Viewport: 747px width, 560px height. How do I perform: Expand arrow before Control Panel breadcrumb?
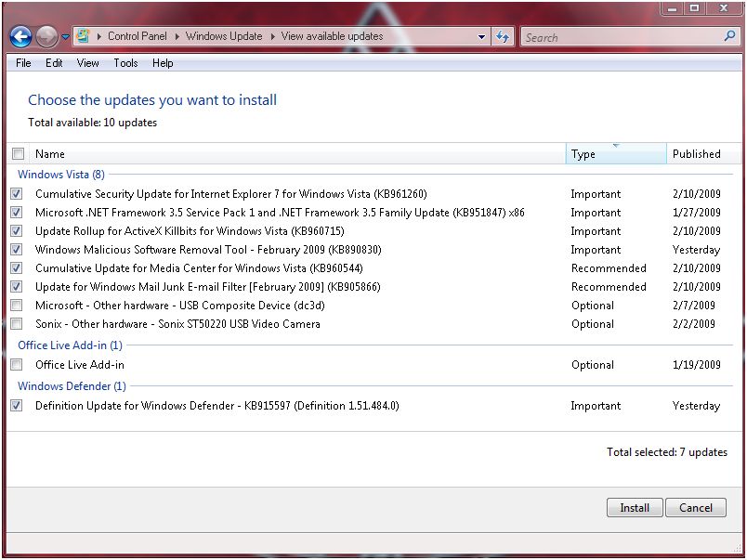click(x=99, y=36)
